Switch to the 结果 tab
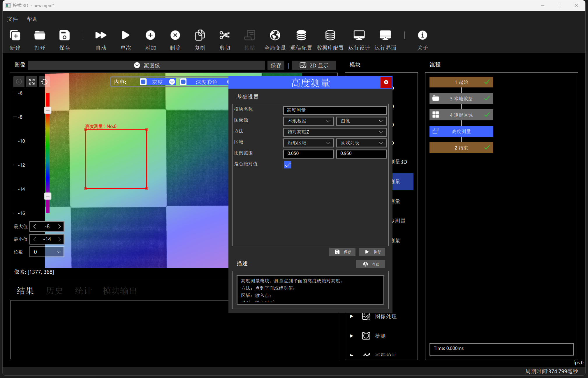 click(25, 291)
